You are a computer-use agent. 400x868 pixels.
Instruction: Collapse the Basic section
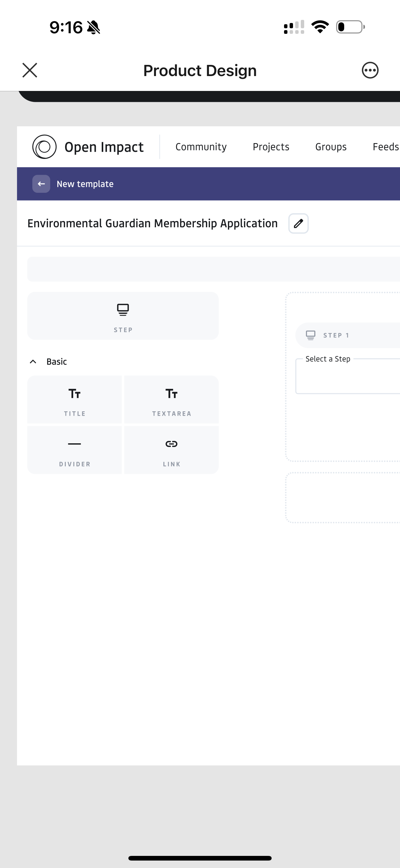(x=33, y=362)
